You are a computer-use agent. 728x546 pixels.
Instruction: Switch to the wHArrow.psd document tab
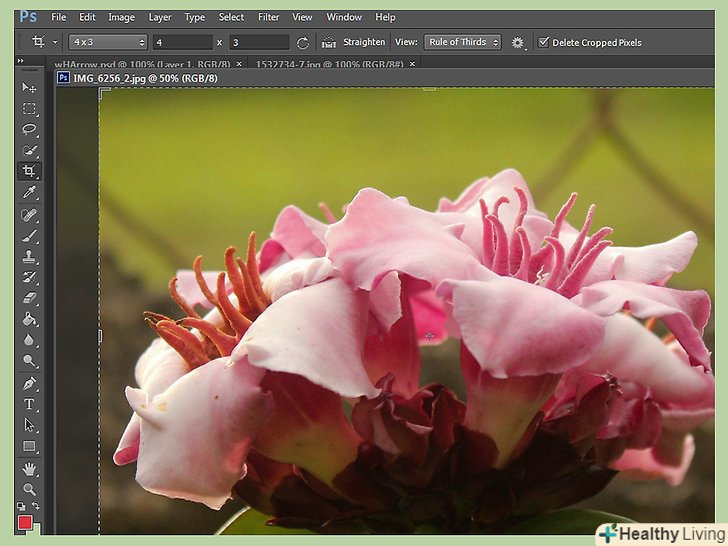[142, 63]
